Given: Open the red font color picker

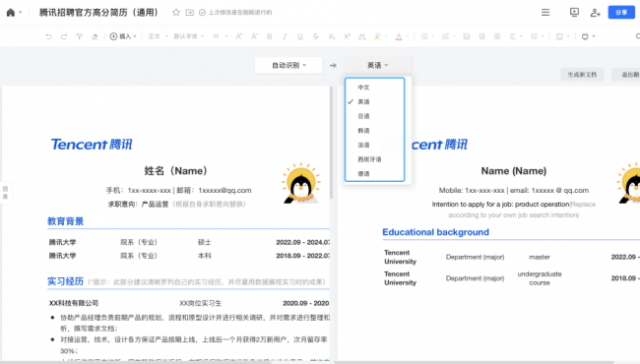Looking at the screenshot, I should (399, 36).
